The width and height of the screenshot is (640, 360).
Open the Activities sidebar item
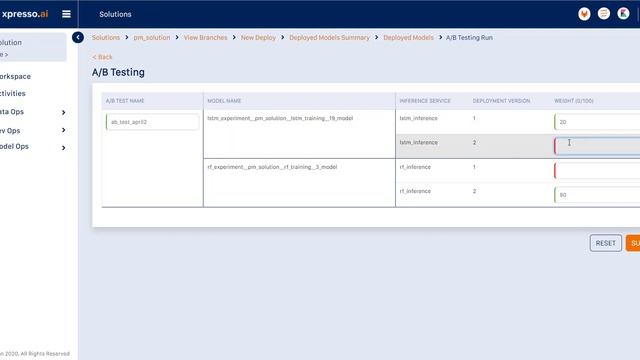[13, 93]
